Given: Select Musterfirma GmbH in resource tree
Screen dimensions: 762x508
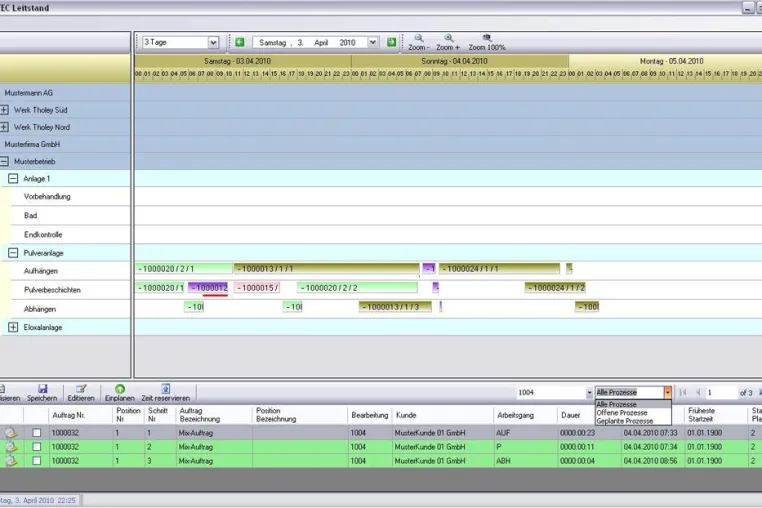Looking at the screenshot, I should click(32, 144).
